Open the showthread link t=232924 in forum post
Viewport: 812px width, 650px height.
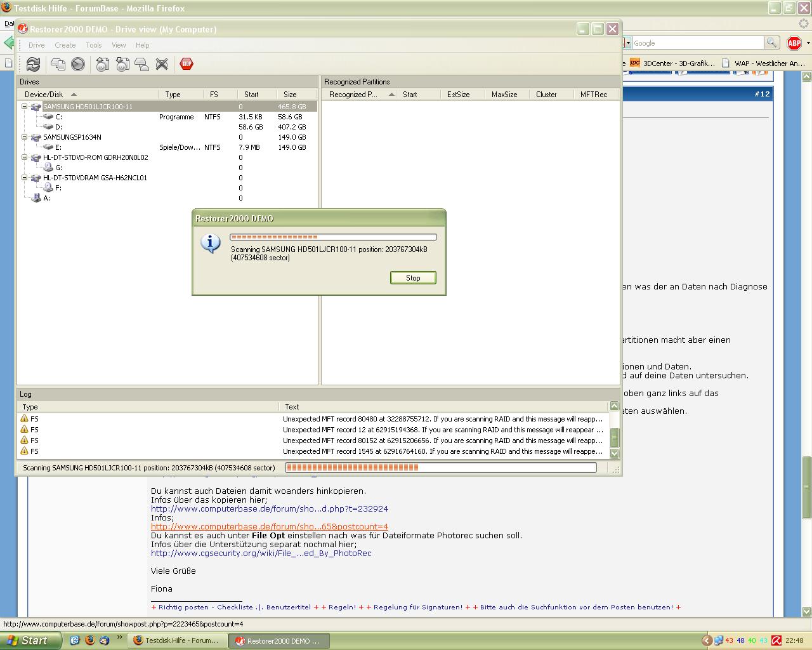pos(270,508)
